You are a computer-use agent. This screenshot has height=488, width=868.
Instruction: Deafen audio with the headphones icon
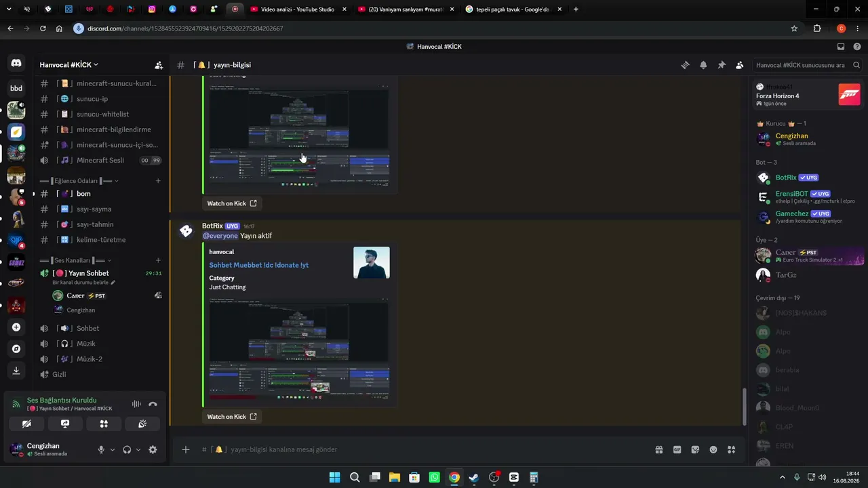click(x=127, y=449)
